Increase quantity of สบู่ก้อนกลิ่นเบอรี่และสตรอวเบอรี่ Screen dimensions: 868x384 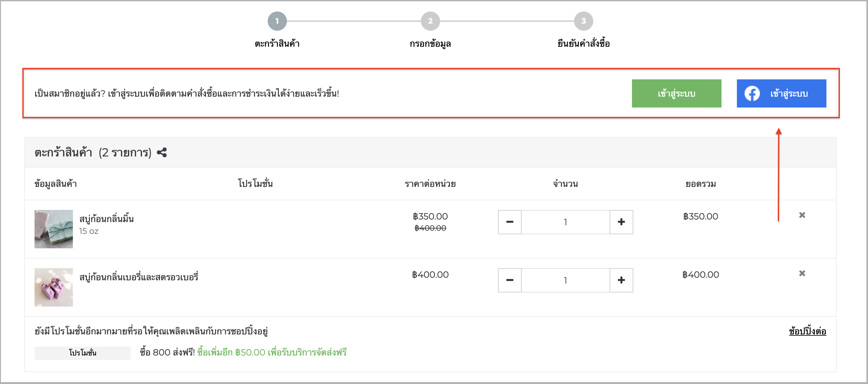click(x=621, y=281)
